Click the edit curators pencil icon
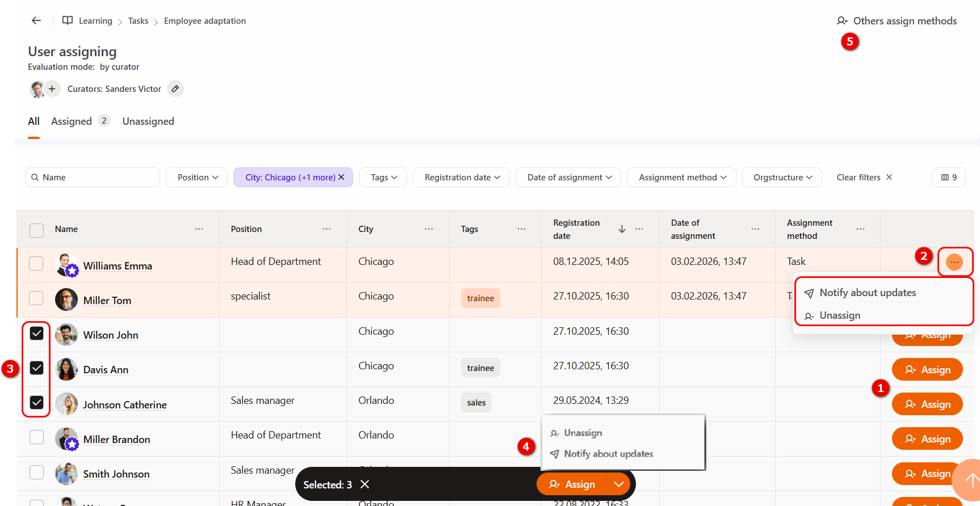This screenshot has width=980, height=506. tap(175, 89)
